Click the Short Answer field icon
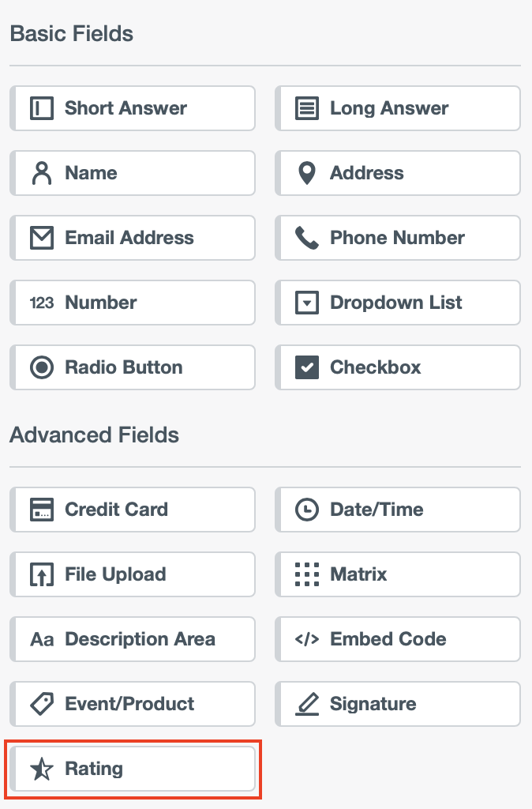532x809 pixels. tap(41, 108)
